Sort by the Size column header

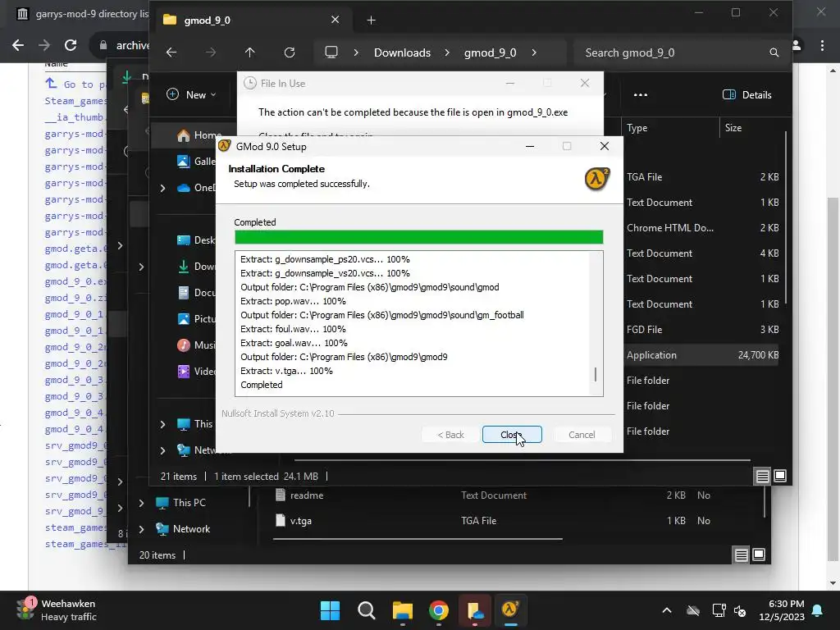tap(733, 127)
